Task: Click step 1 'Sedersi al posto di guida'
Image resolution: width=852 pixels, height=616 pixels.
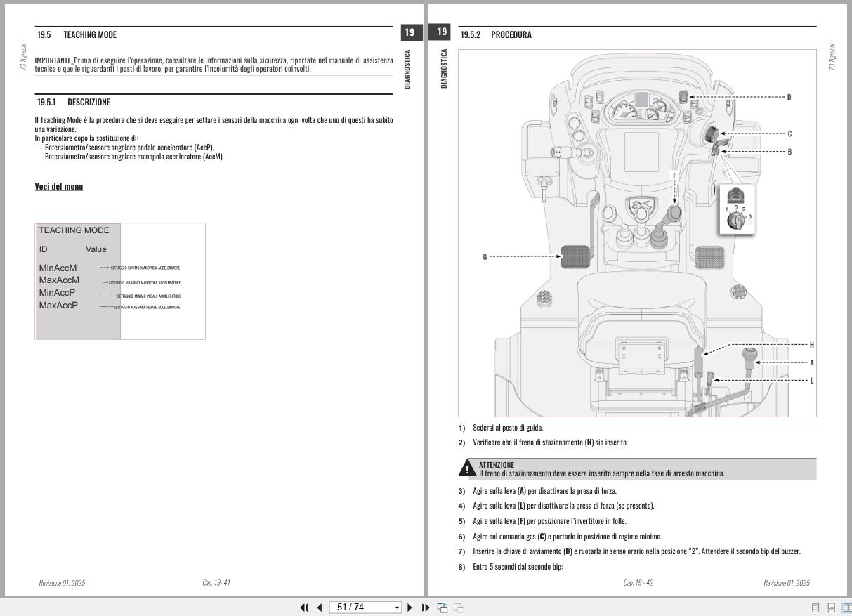Action: click(501, 427)
